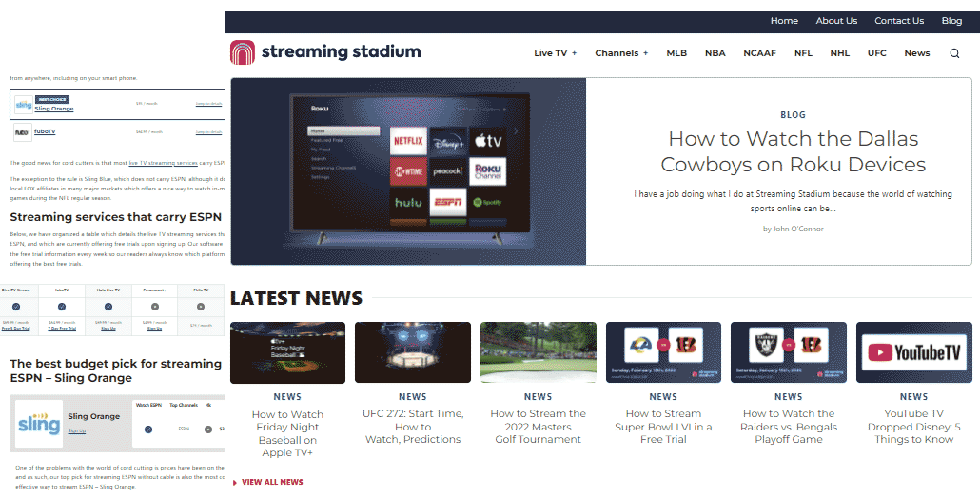Click the large Sling logo in the card
Image resolution: width=980 pixels, height=500 pixels.
[39, 424]
